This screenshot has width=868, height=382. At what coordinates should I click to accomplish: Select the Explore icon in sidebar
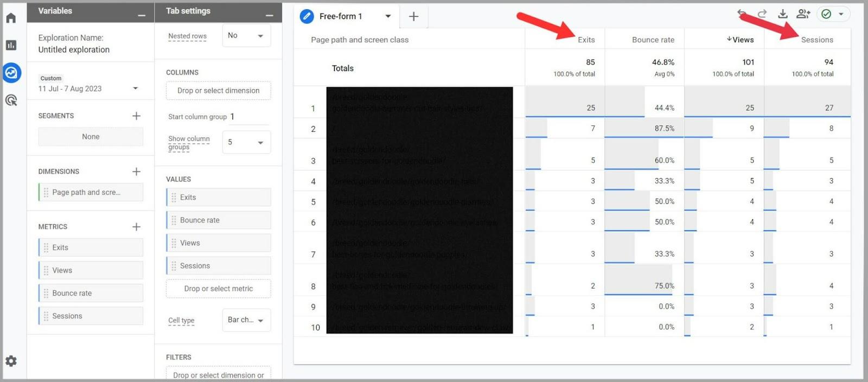[11, 73]
